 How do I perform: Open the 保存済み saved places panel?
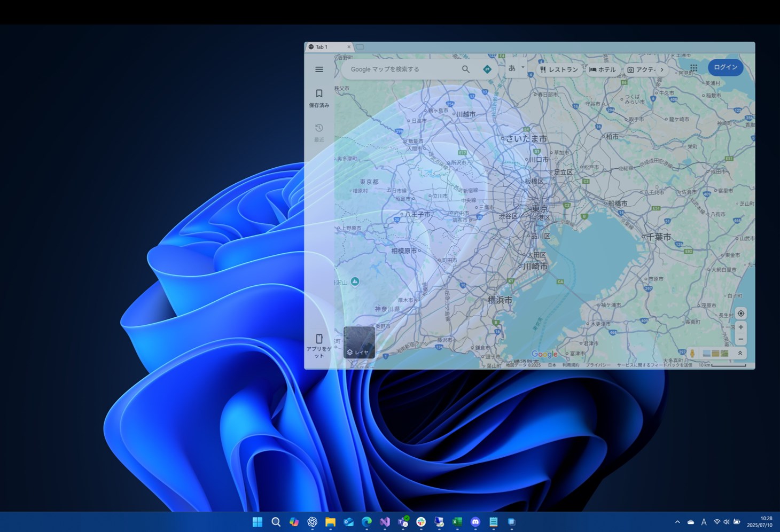point(319,98)
